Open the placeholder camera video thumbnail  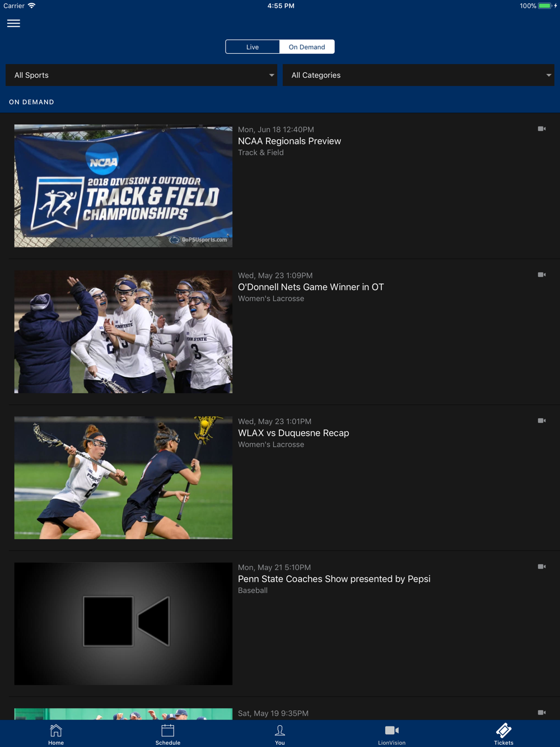[x=123, y=624]
